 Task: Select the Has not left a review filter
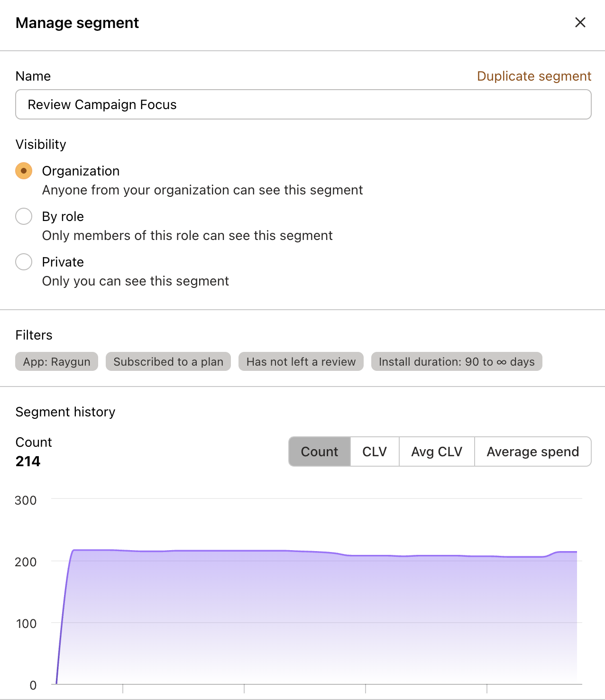pyautogui.click(x=301, y=361)
